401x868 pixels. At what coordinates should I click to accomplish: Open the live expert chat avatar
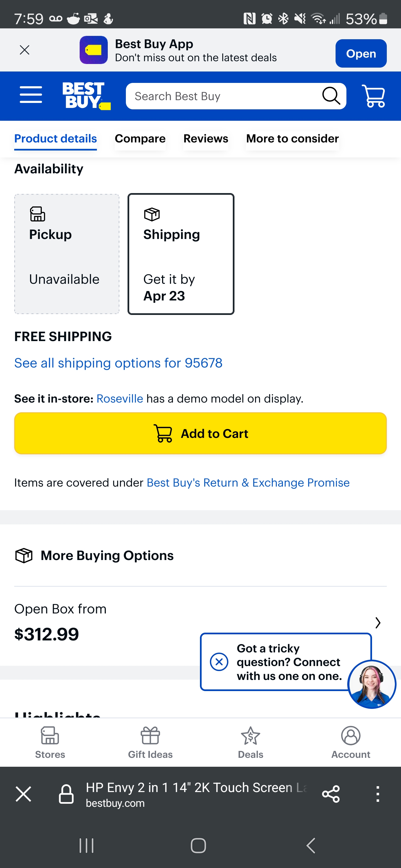(371, 684)
